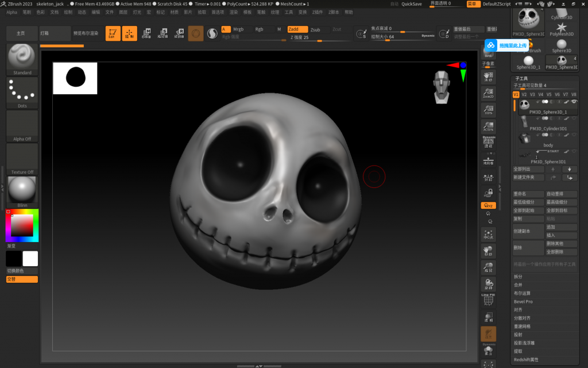
Task: Click the lock camera icon
Action: (488, 193)
